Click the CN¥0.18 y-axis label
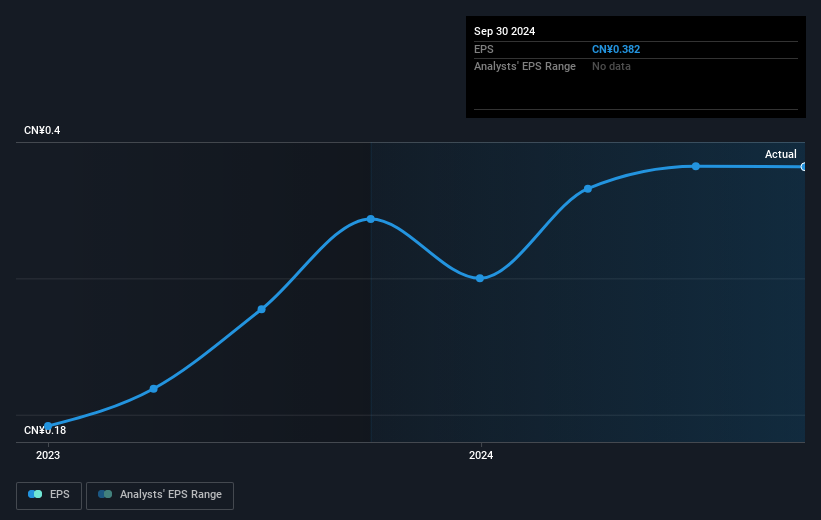Screen dimensions: 821x520 (x=45, y=430)
